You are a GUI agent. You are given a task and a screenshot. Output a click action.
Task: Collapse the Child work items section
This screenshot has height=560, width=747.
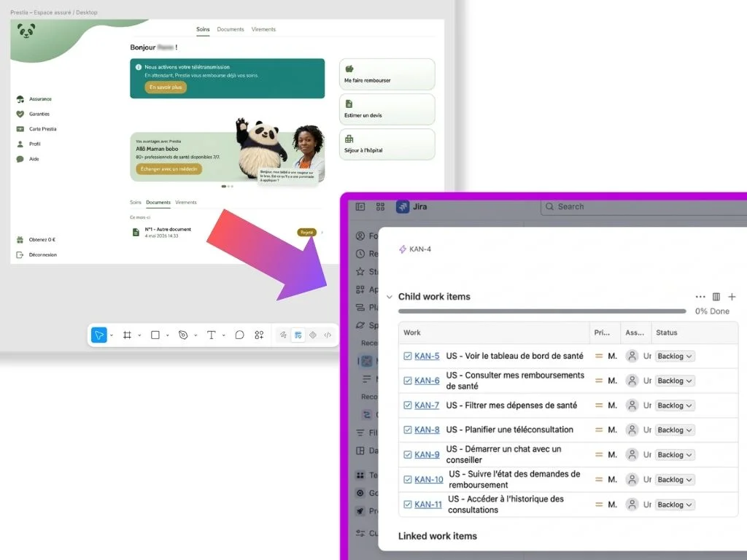(390, 297)
